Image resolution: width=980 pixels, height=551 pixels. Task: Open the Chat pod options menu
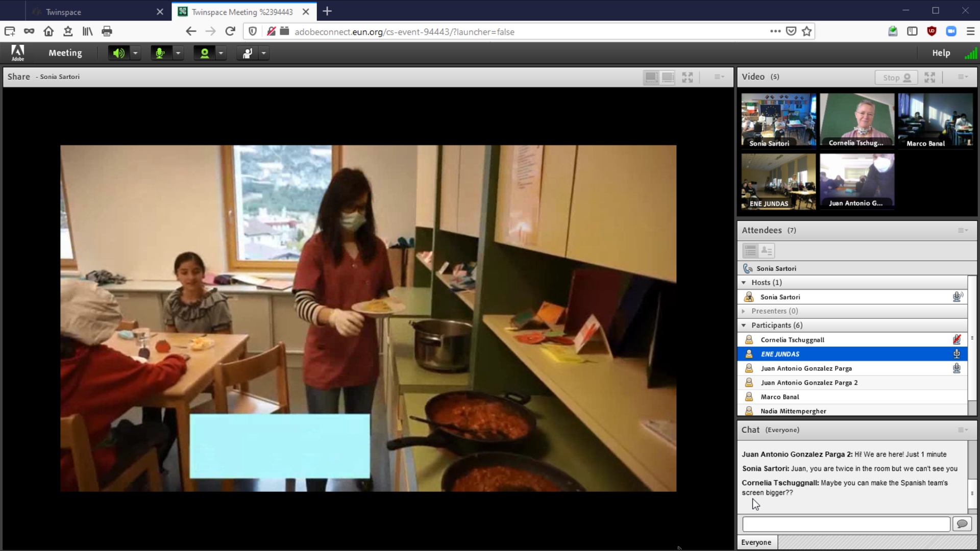click(x=963, y=430)
